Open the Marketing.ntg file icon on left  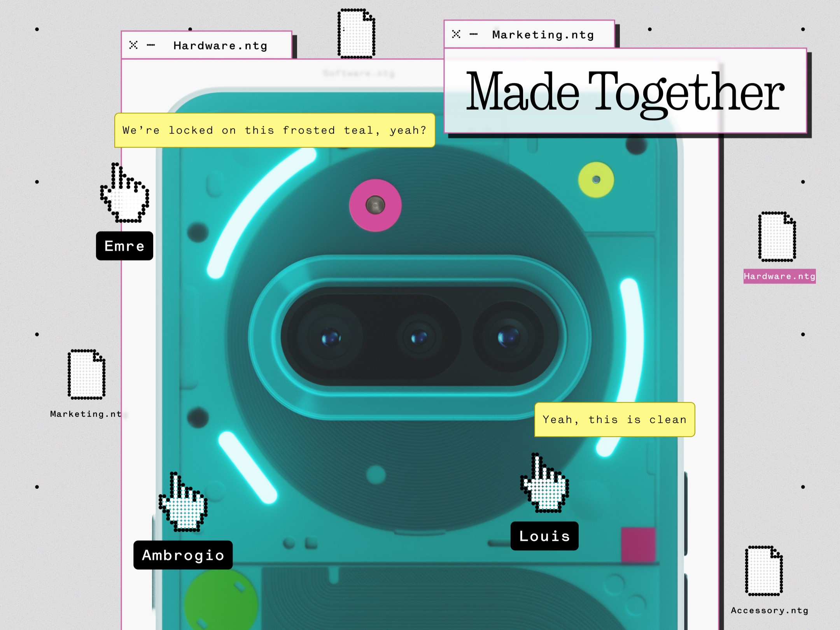point(86,374)
